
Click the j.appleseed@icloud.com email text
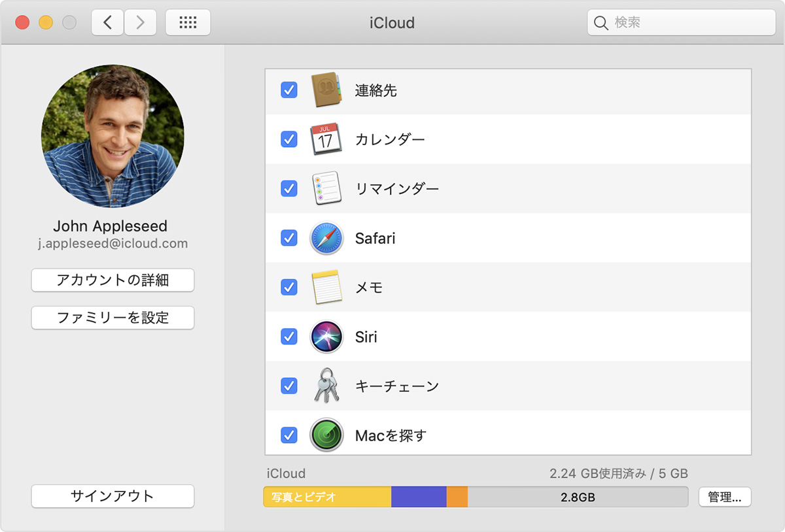pos(113,244)
